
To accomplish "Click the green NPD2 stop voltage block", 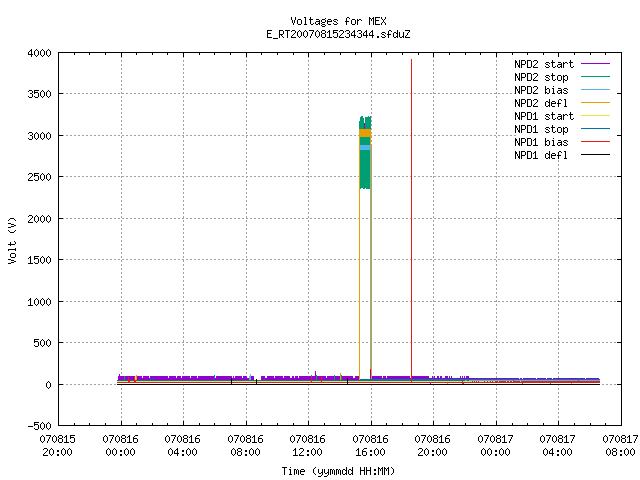I will 365,169.
